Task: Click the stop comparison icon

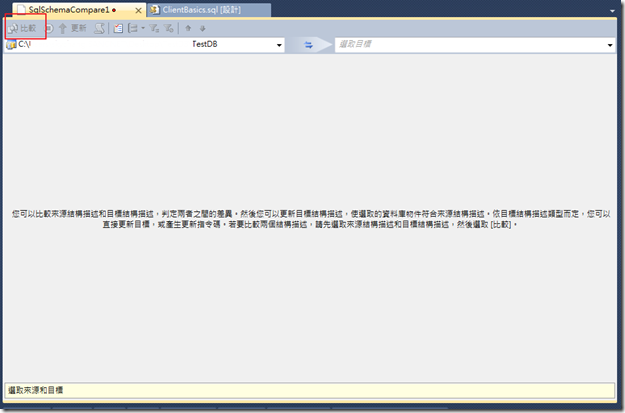Action: (x=49, y=28)
